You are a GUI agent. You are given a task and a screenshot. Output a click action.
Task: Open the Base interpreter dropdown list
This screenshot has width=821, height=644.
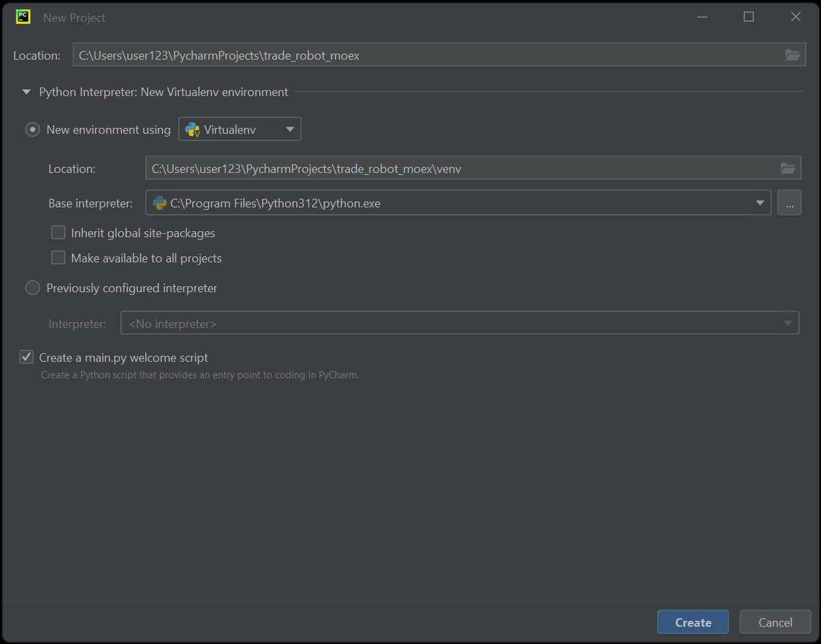click(760, 203)
